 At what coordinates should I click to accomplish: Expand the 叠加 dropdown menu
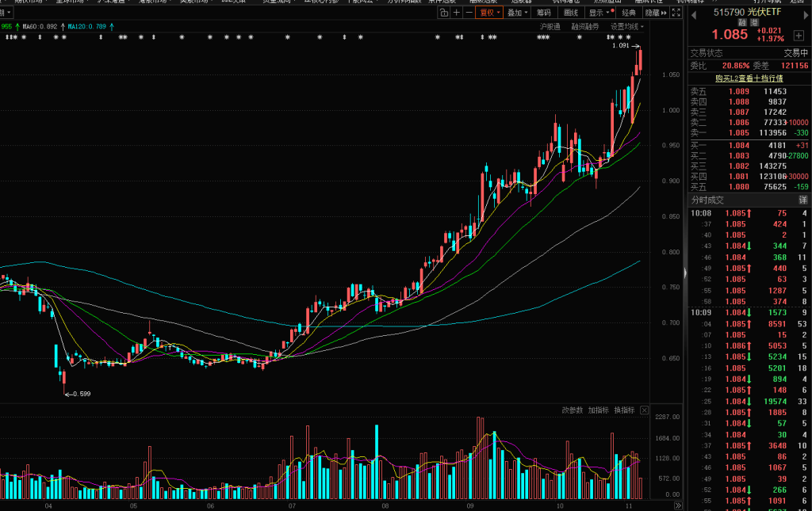tap(517, 13)
